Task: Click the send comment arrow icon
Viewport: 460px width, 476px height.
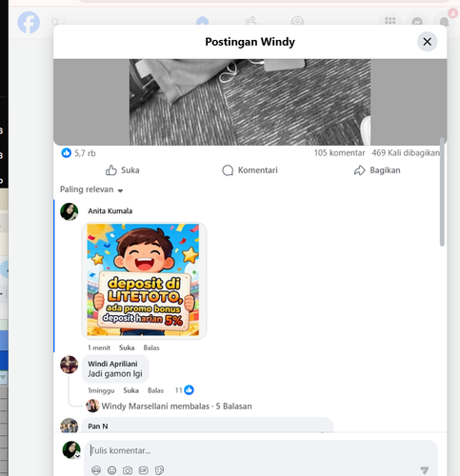Action: click(x=424, y=469)
